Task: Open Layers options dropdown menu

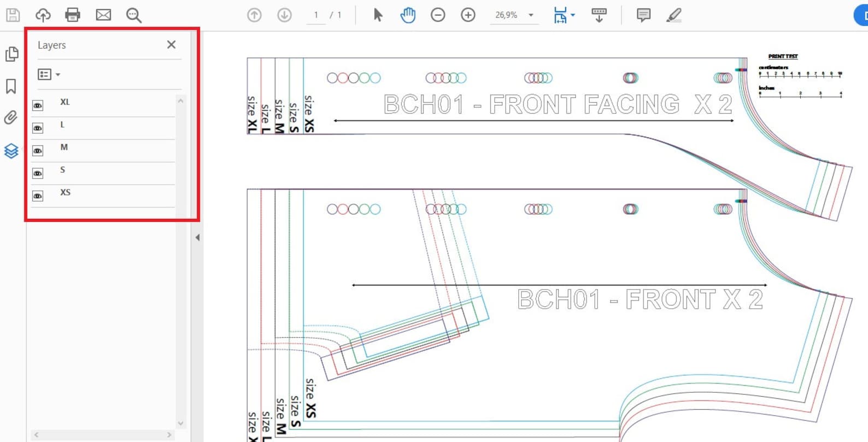Action: [49, 74]
